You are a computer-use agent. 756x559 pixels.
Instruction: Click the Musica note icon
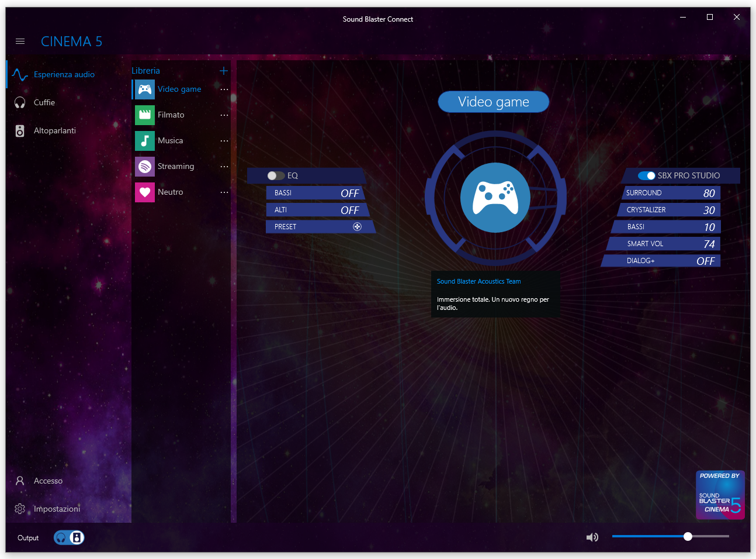[145, 141]
